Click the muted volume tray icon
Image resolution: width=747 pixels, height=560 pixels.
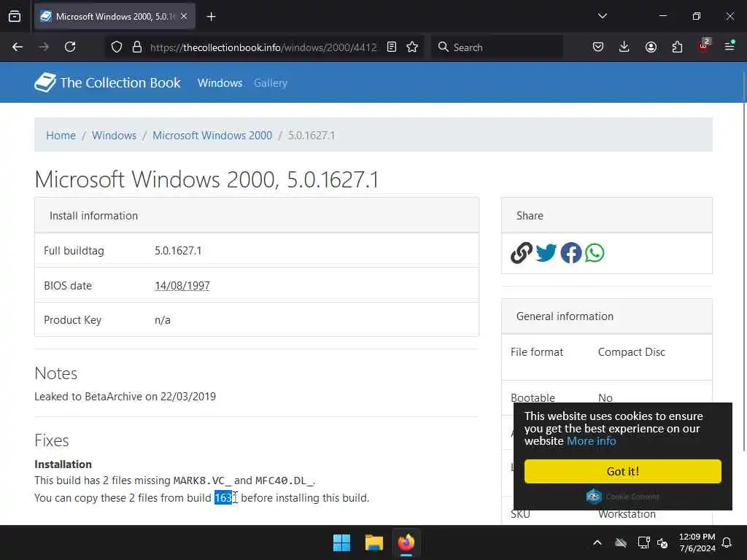tap(662, 542)
